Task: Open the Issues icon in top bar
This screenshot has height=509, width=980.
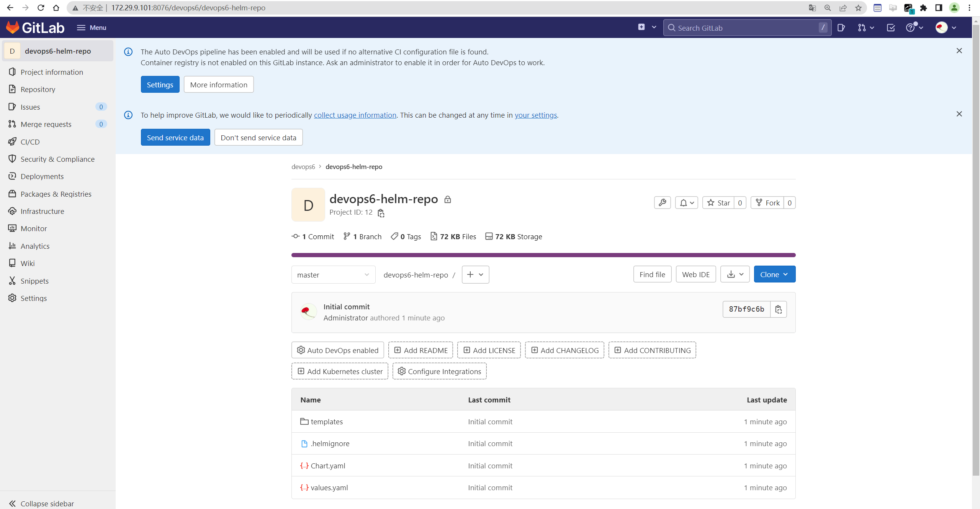Action: click(x=841, y=28)
